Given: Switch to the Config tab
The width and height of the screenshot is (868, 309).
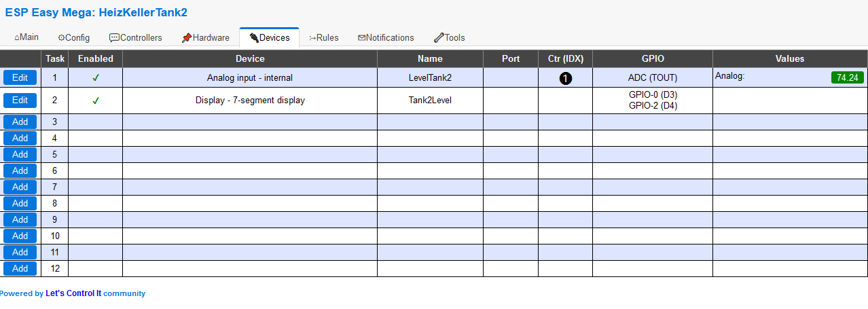Looking at the screenshot, I should [x=73, y=37].
